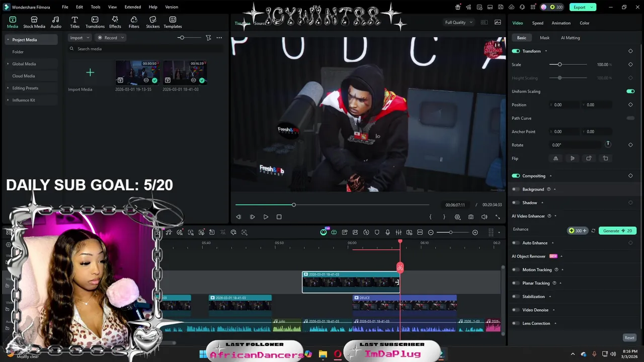Enable the Stabilization toggle
Screen dimensions: 644x362
tap(515, 297)
